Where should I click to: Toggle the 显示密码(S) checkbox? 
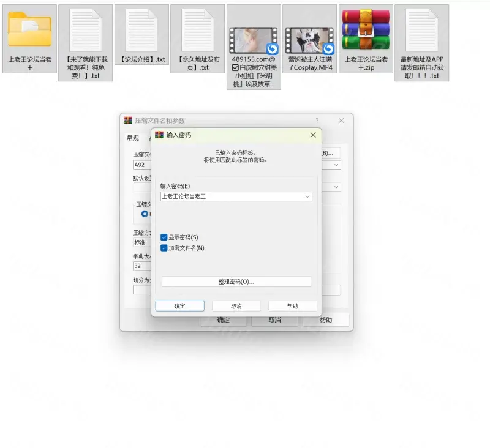(164, 237)
